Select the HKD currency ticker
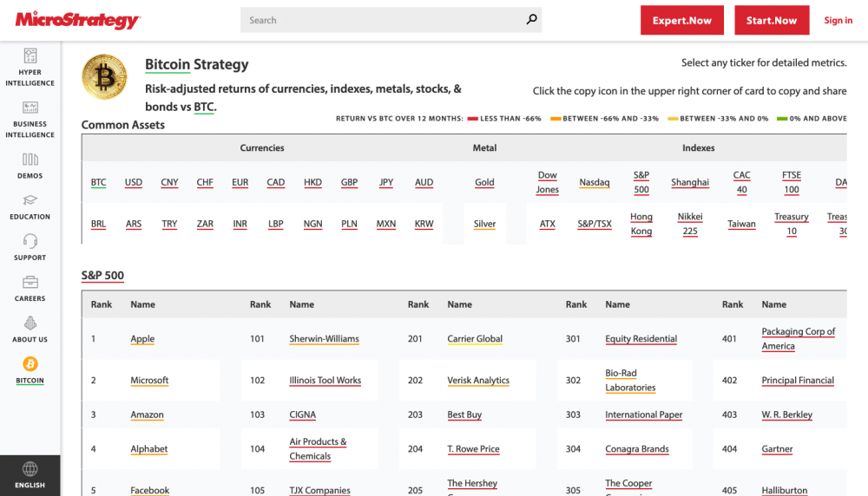 tap(312, 182)
